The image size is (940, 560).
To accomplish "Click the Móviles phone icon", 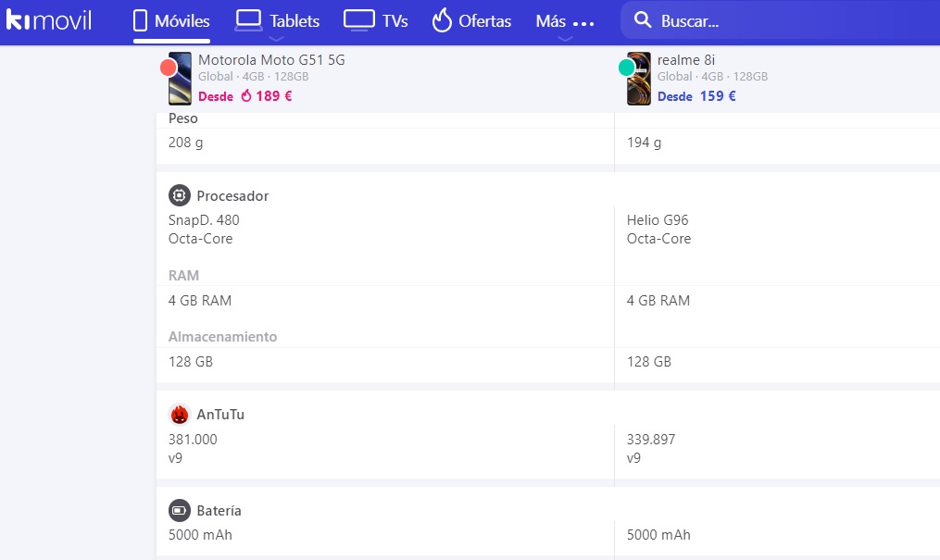I will point(141,20).
